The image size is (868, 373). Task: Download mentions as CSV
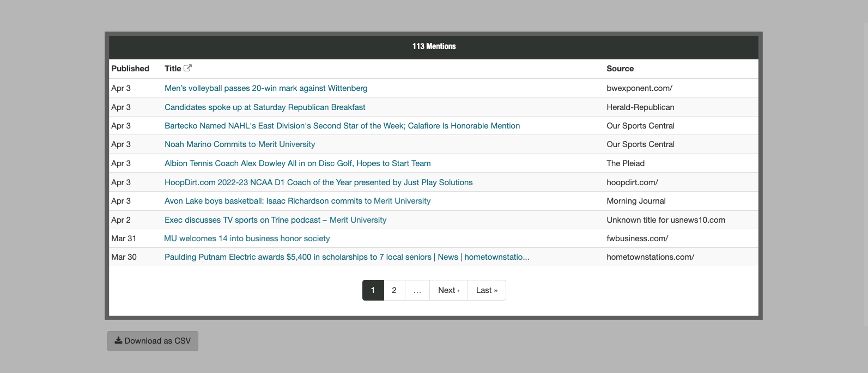153,341
